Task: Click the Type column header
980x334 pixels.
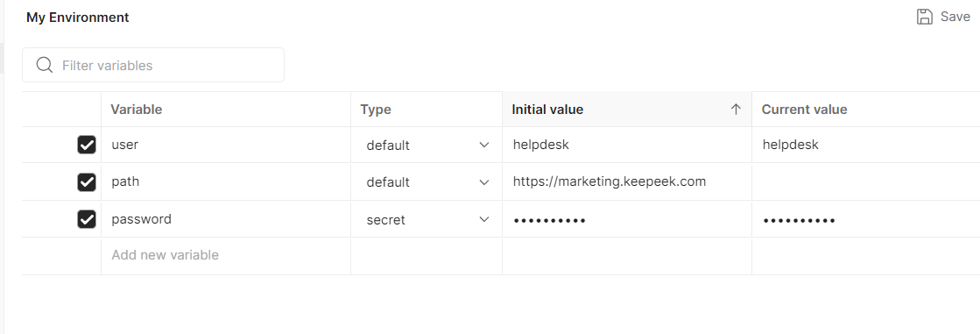Action: 376,110
